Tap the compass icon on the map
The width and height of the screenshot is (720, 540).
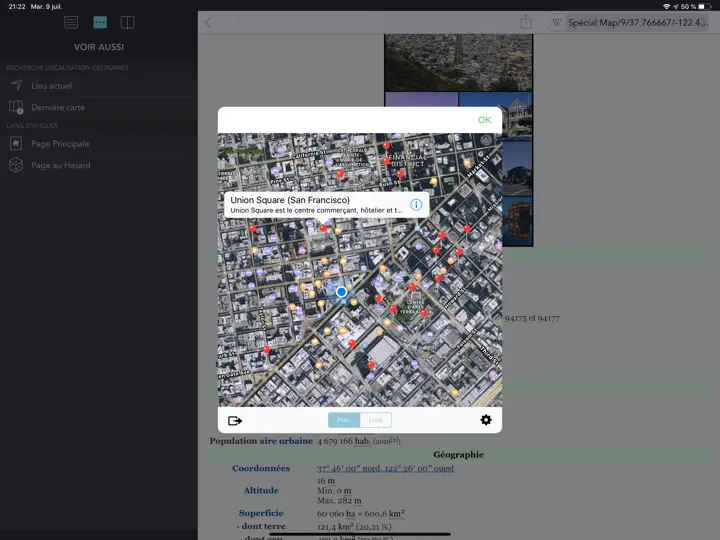click(x=486, y=142)
